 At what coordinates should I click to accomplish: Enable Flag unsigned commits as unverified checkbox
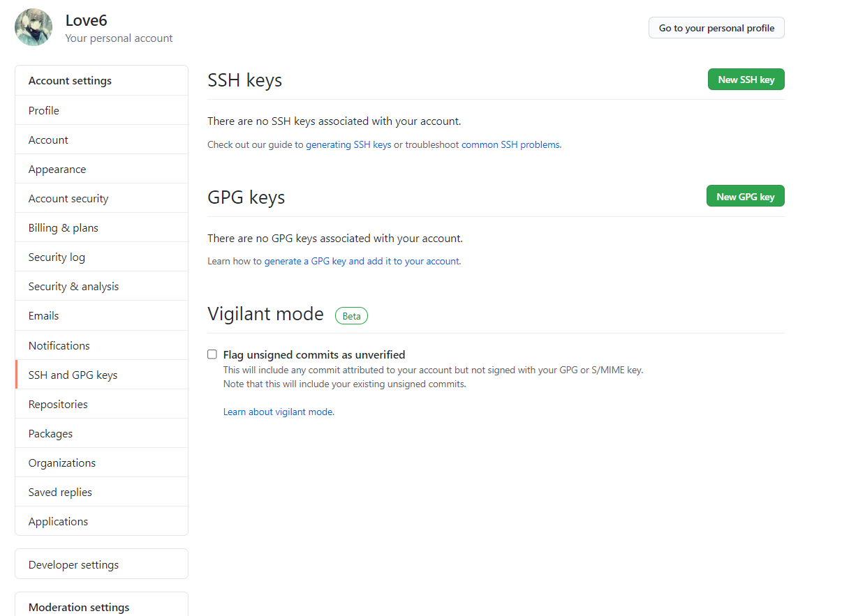[212, 354]
